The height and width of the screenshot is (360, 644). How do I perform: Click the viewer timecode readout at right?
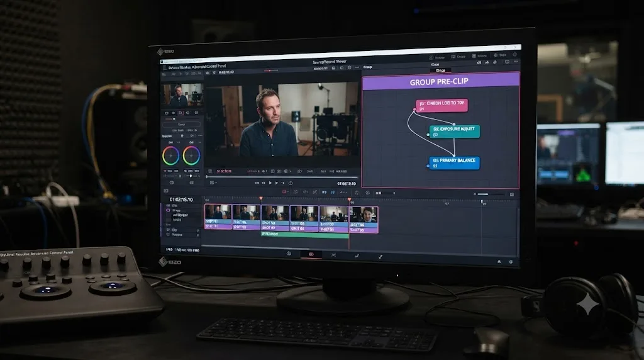click(347, 183)
